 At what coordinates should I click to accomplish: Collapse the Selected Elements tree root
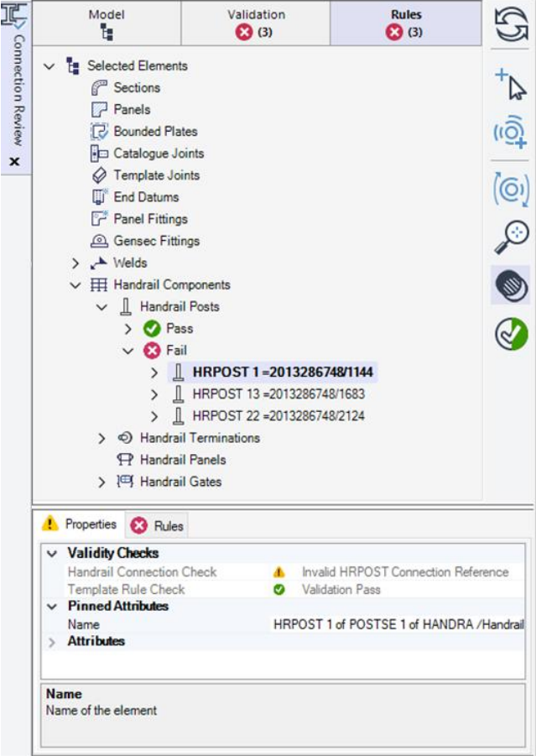coord(49,65)
